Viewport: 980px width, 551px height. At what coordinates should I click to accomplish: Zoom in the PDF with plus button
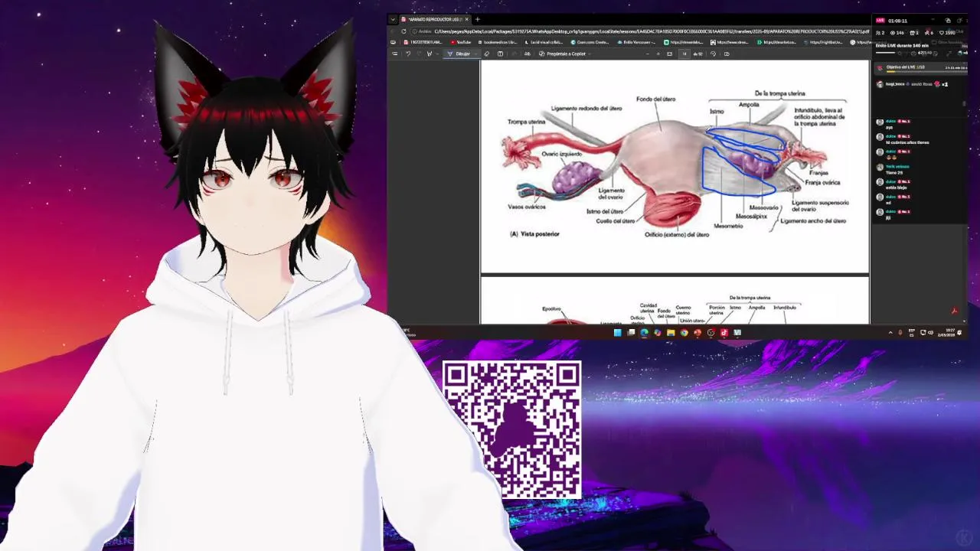pyautogui.click(x=658, y=54)
